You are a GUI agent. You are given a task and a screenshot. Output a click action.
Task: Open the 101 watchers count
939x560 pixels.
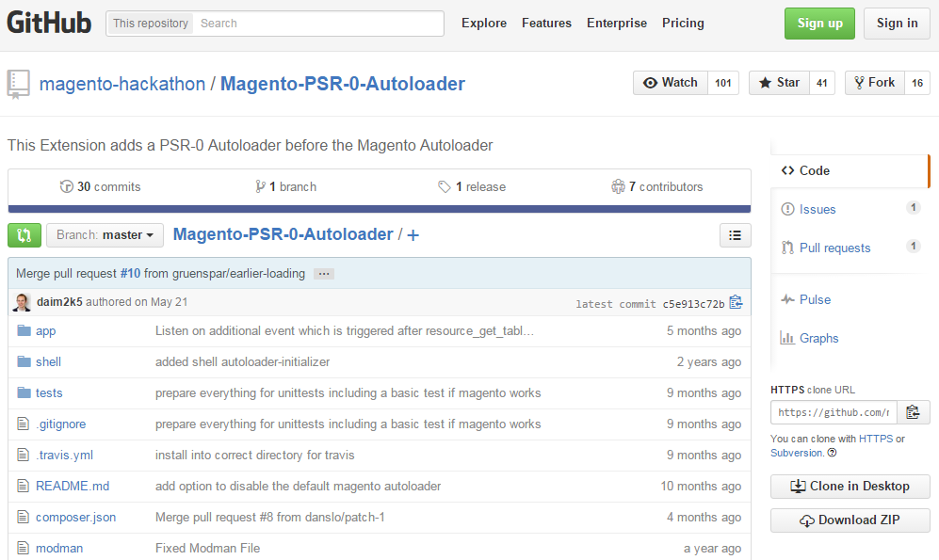point(723,83)
